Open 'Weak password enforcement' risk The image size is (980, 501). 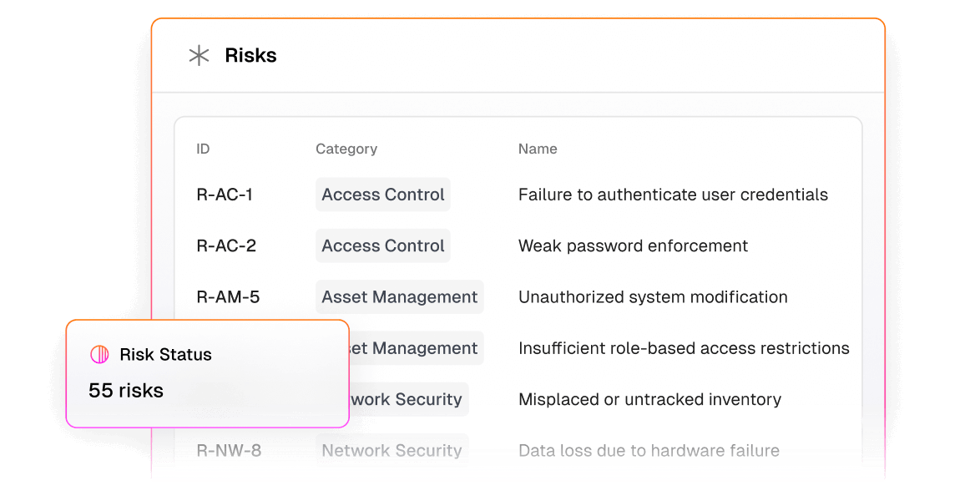click(x=633, y=245)
